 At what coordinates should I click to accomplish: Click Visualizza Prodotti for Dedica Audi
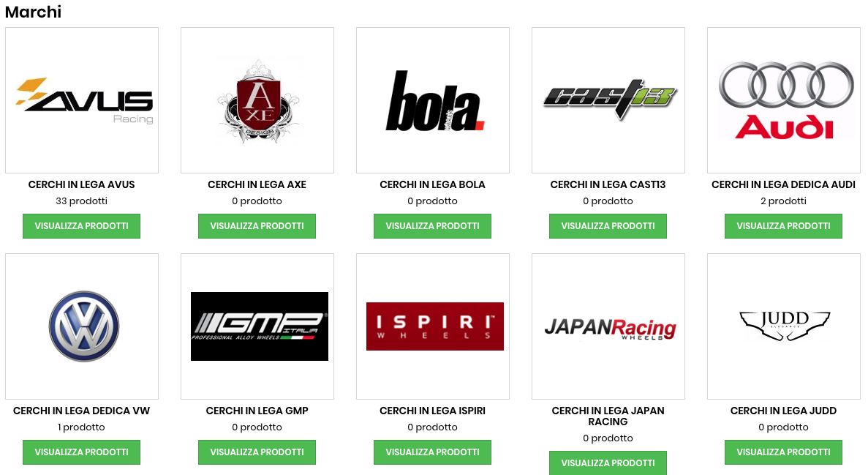tap(783, 226)
